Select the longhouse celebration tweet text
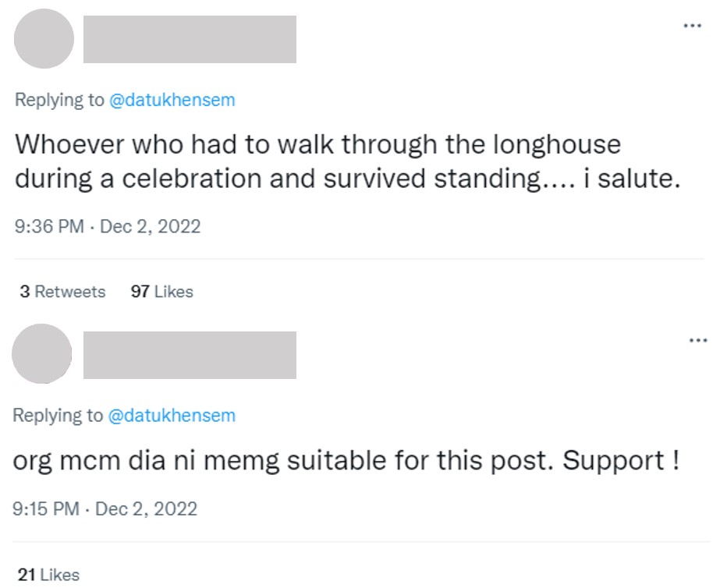The height and width of the screenshot is (588, 720). click(x=347, y=161)
